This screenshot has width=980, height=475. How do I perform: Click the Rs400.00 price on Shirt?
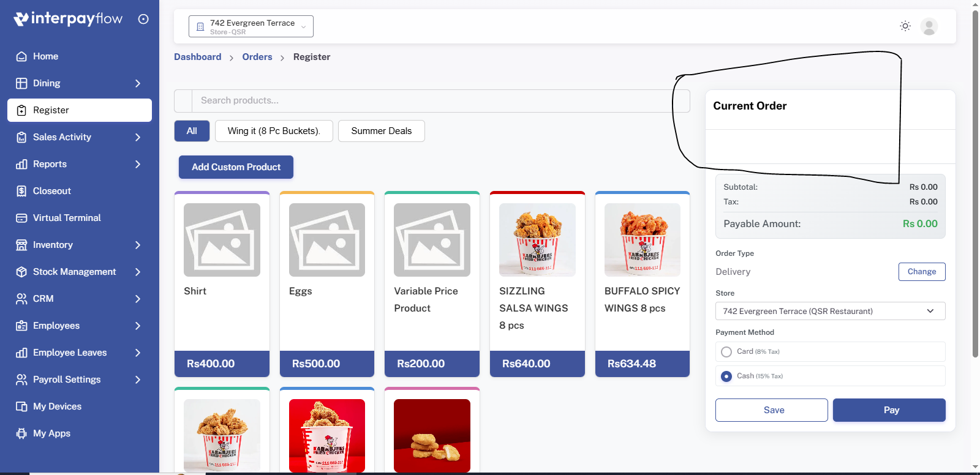(211, 364)
